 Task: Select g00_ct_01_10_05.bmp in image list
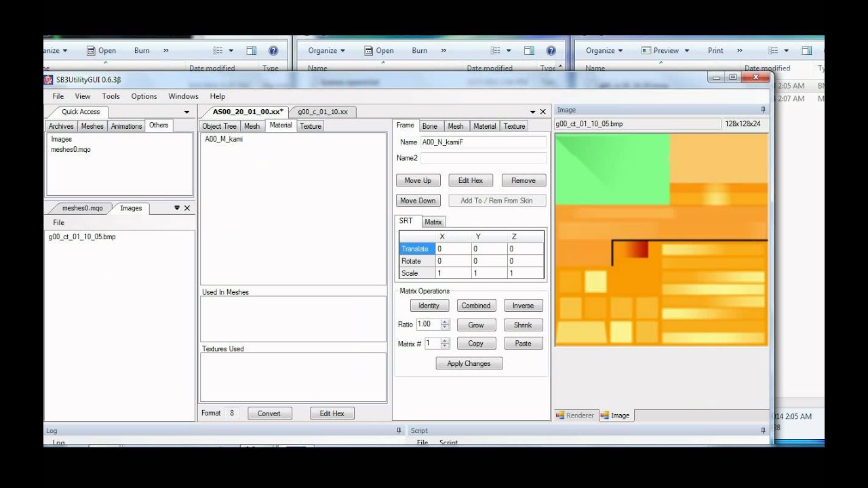coord(82,237)
